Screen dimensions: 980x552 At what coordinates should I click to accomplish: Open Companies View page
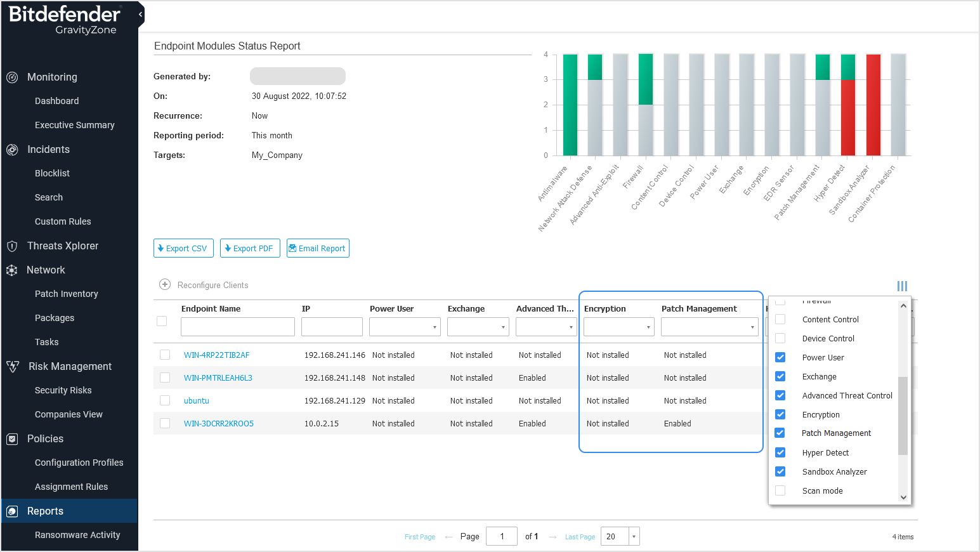point(69,414)
